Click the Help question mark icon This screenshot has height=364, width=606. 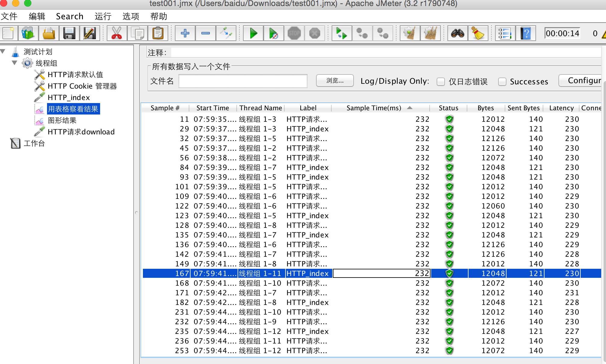(526, 33)
